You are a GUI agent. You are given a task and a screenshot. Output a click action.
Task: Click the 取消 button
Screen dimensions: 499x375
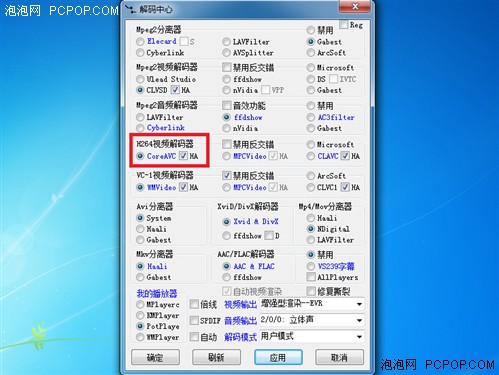339,357
